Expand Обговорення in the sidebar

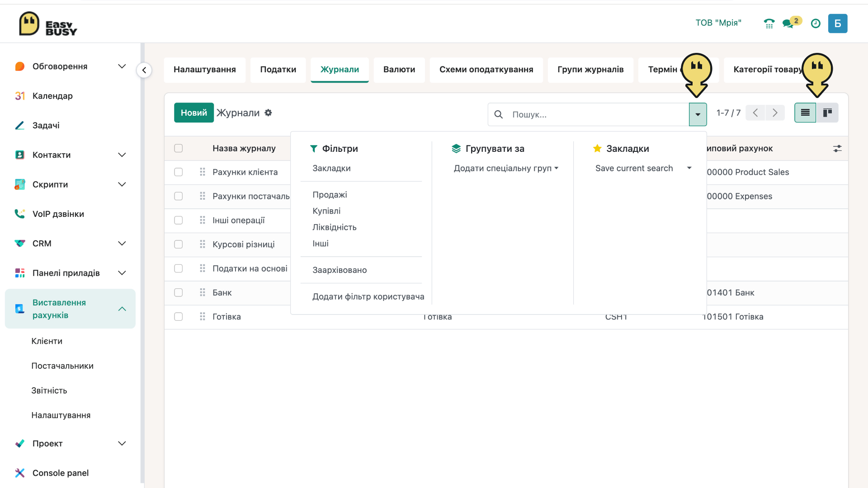[x=122, y=66]
